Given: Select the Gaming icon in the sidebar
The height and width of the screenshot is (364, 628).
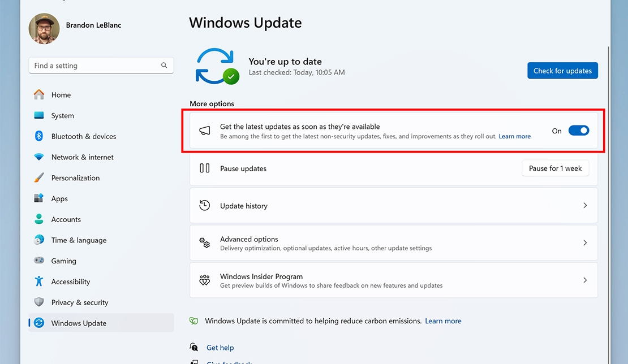Looking at the screenshot, I should pyautogui.click(x=38, y=261).
